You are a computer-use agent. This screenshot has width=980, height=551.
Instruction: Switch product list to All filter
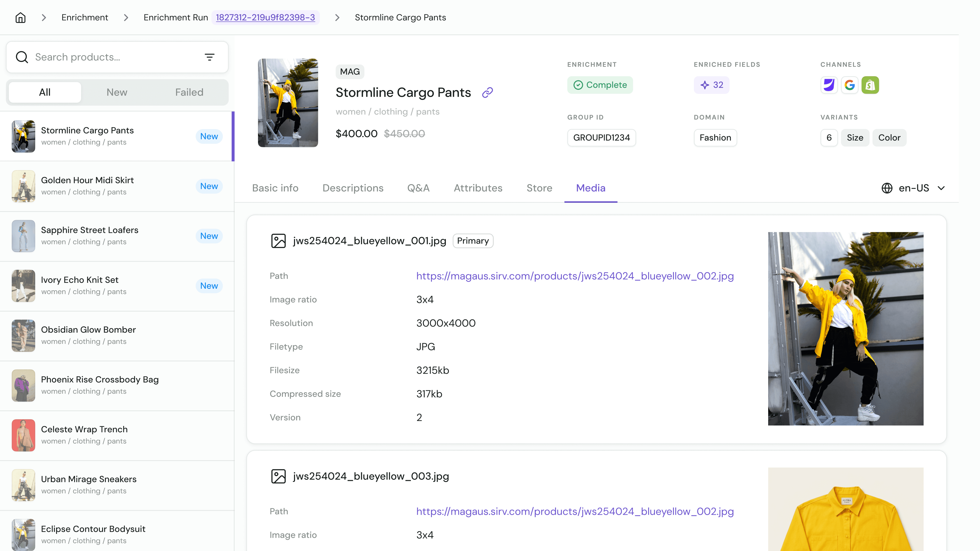click(x=45, y=92)
